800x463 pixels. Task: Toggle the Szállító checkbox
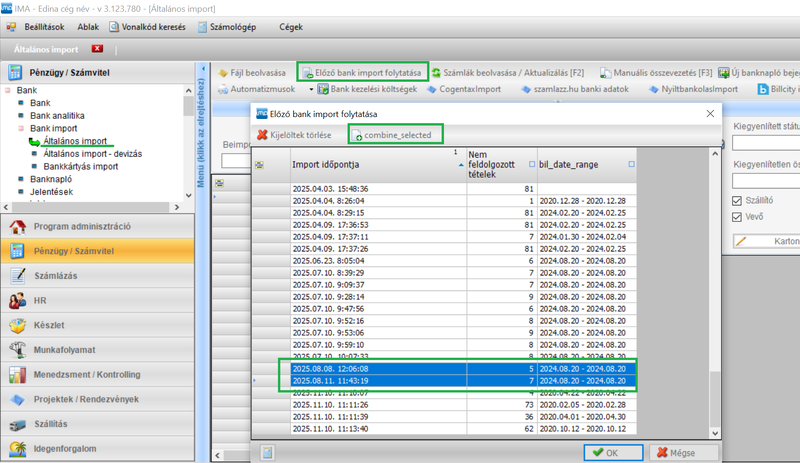(x=738, y=201)
